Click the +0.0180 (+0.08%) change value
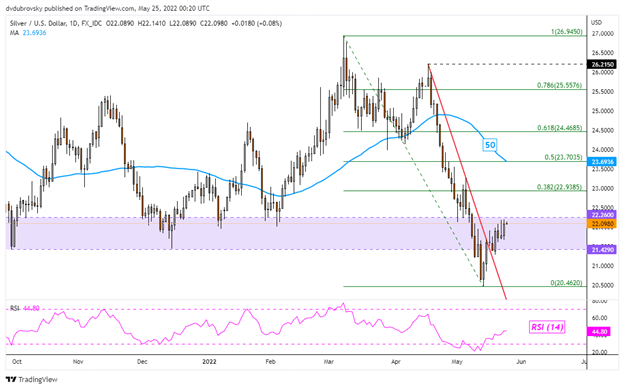This screenshot has height=389, width=624. [x=256, y=23]
